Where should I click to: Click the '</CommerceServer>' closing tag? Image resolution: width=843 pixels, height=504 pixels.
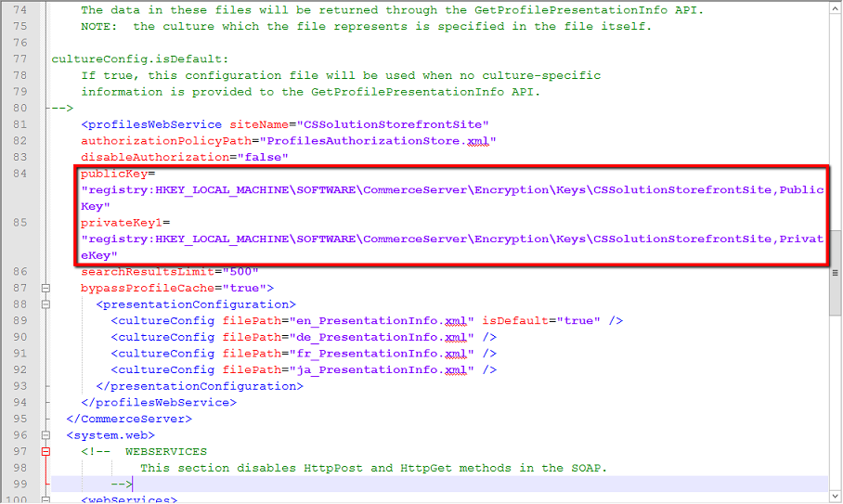(129, 420)
